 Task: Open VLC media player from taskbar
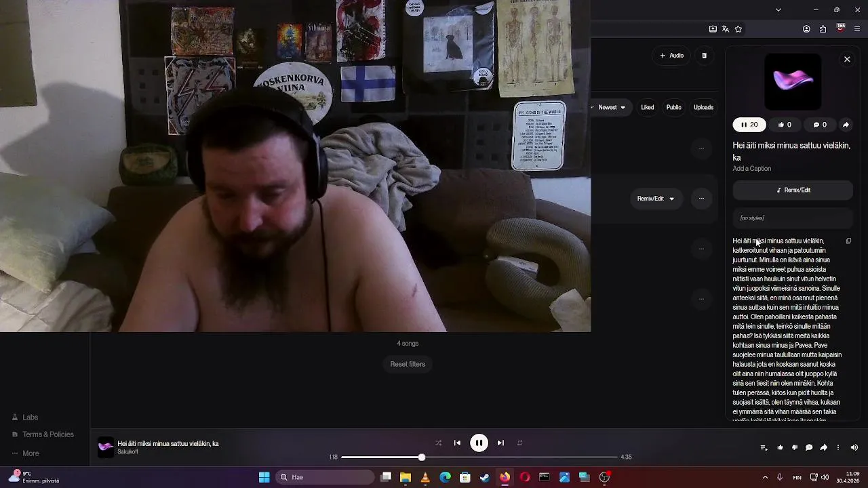coord(425,477)
